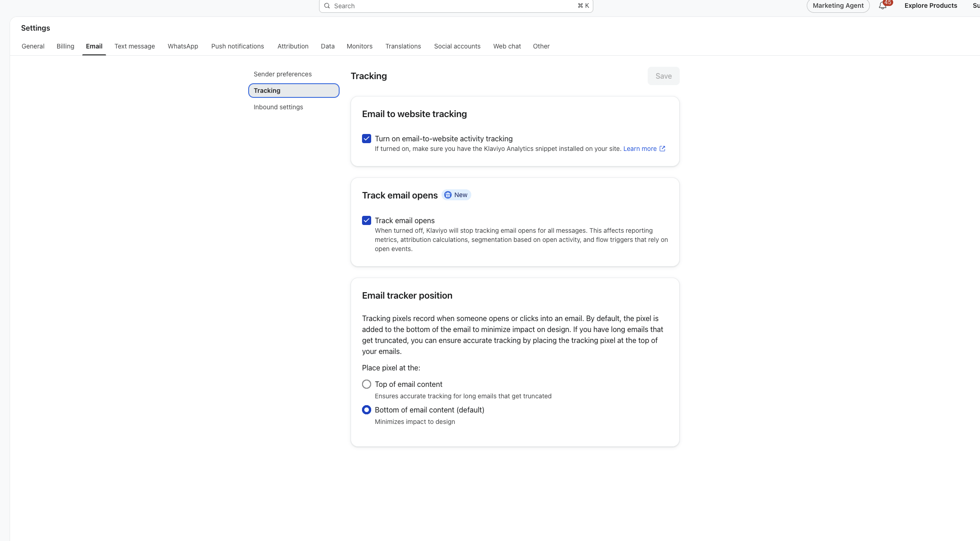This screenshot has height=541, width=980.
Task: Click the external link icon beside Learn more
Action: (x=662, y=149)
